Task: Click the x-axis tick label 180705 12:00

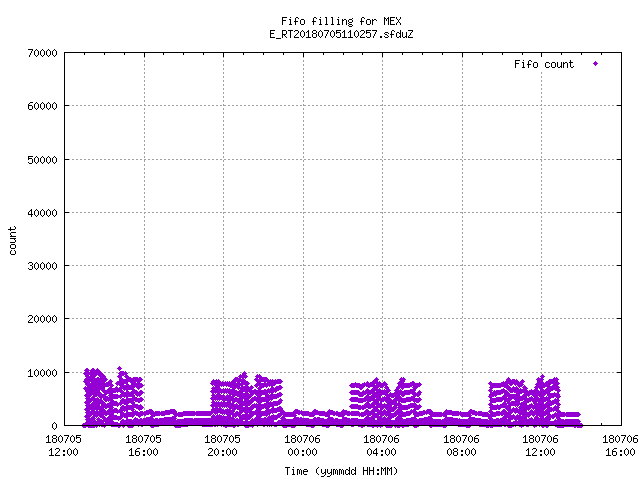Action: 64,446
